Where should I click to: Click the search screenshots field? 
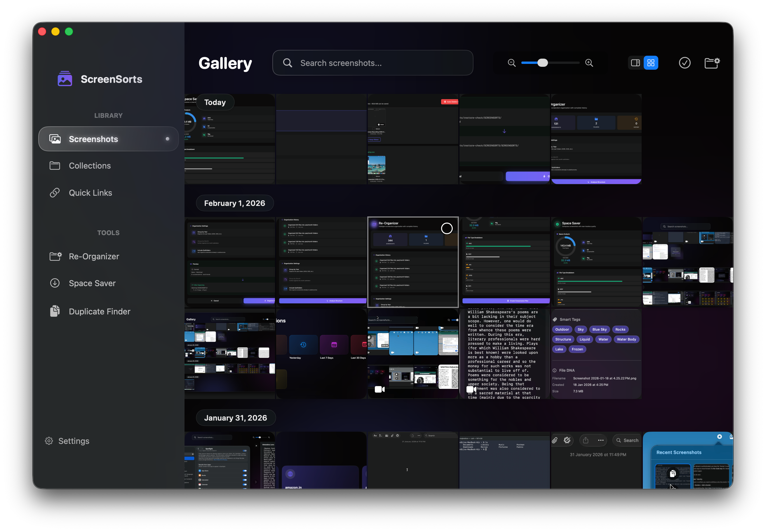click(x=373, y=63)
